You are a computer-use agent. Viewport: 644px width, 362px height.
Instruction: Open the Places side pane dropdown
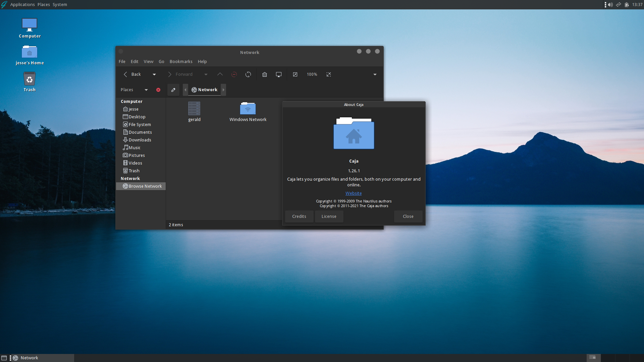tap(134, 90)
